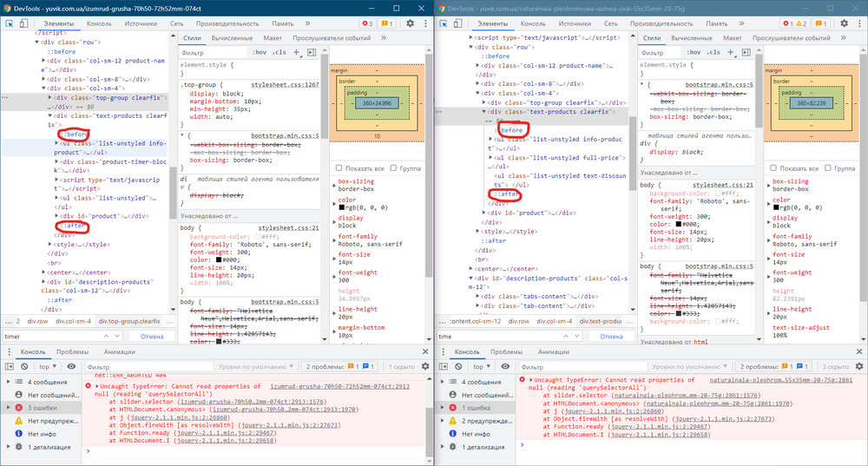Click div.col-sm-4 breadcrumb in left window
The width and height of the screenshot is (868, 466).
(x=74, y=321)
